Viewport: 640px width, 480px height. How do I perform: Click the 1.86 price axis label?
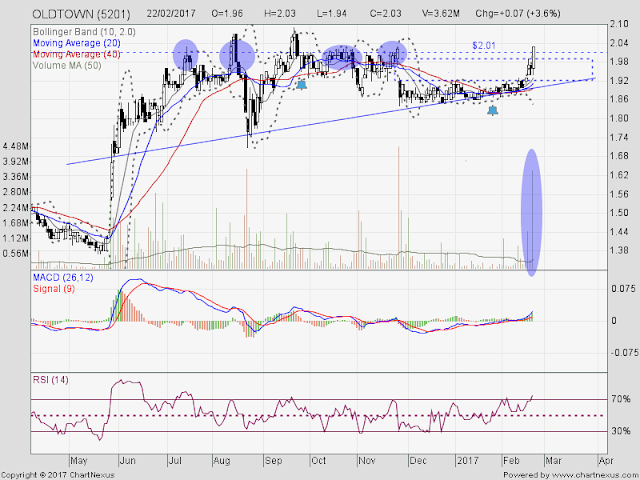[x=619, y=99]
